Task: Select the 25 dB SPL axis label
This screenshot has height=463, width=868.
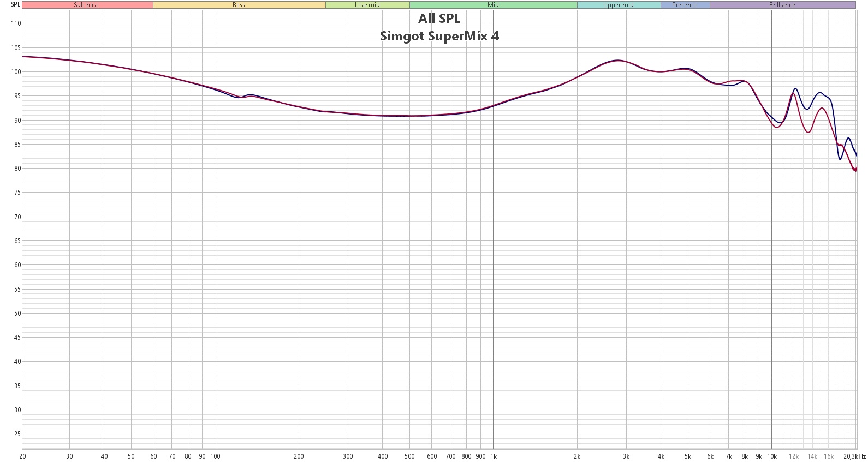Action: pos(17,434)
